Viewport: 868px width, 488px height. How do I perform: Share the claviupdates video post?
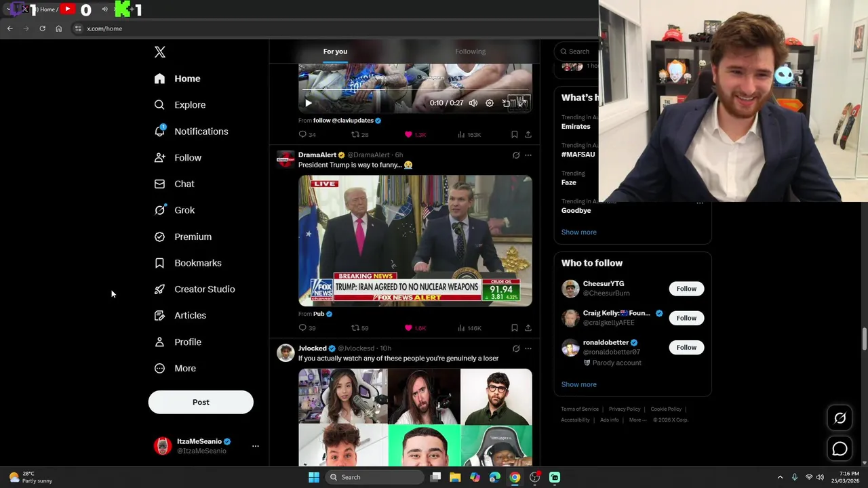coord(528,135)
